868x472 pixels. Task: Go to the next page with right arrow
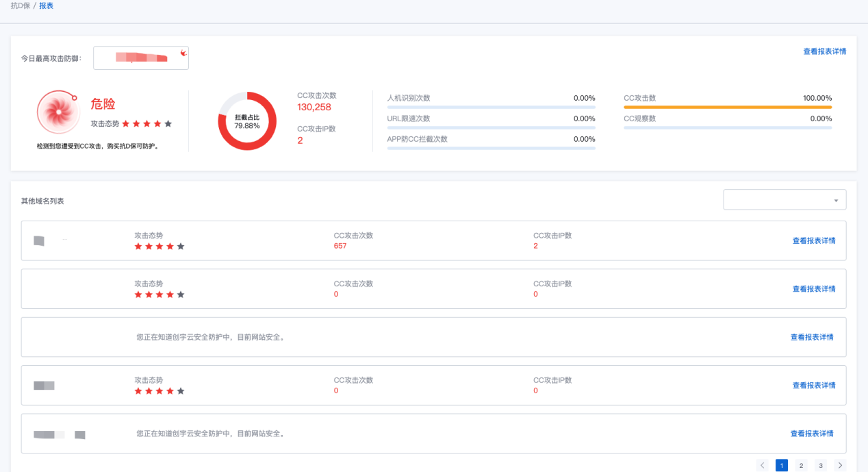click(x=840, y=465)
